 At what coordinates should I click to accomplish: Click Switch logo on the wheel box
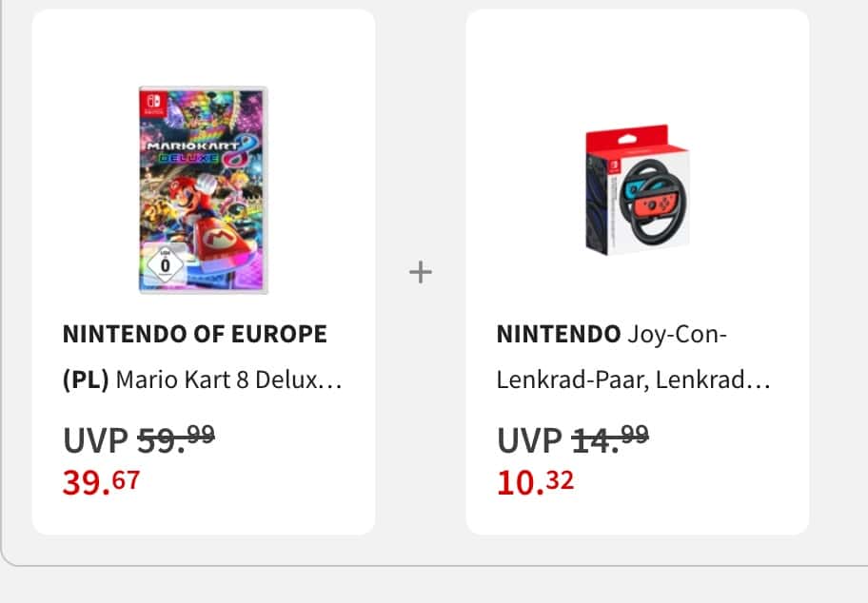[x=613, y=165]
